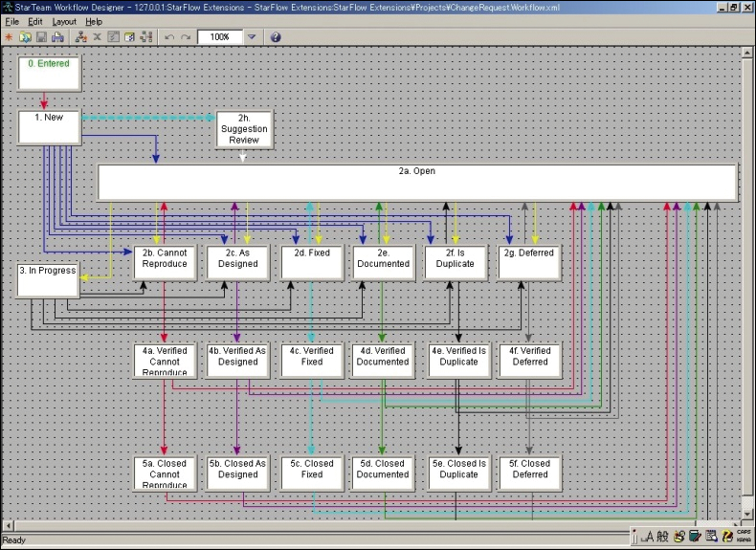Click the yellow form properties toolbar icon
The width and height of the screenshot is (756, 550).
pyautogui.click(x=129, y=37)
